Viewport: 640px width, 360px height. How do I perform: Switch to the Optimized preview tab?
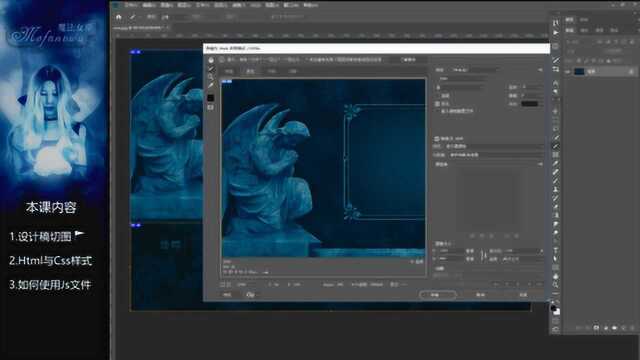click(250, 71)
